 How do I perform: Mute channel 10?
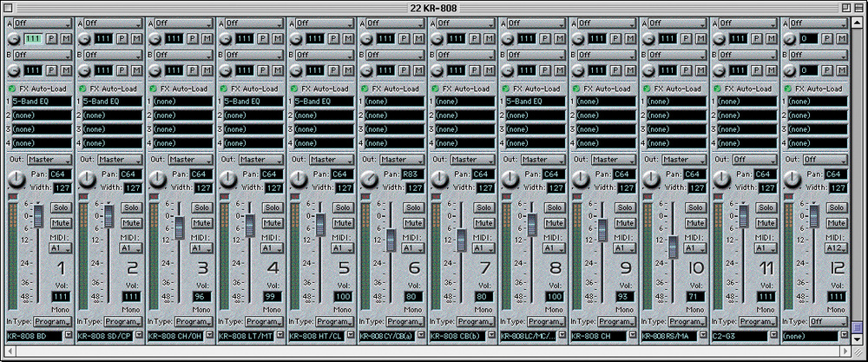coord(696,223)
